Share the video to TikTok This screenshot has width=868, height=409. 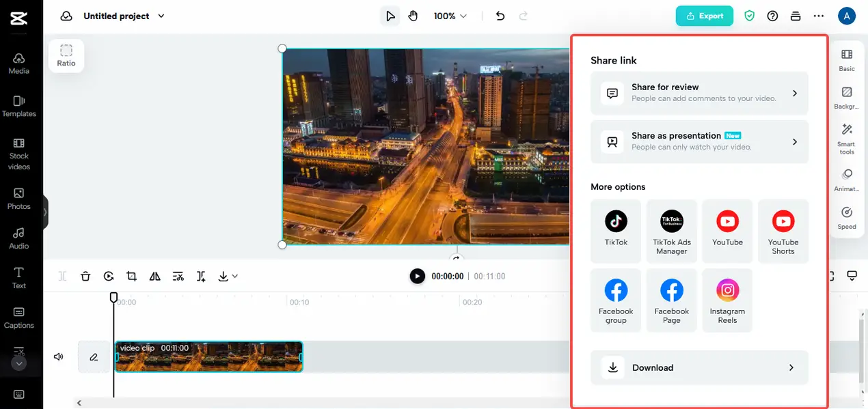616,231
